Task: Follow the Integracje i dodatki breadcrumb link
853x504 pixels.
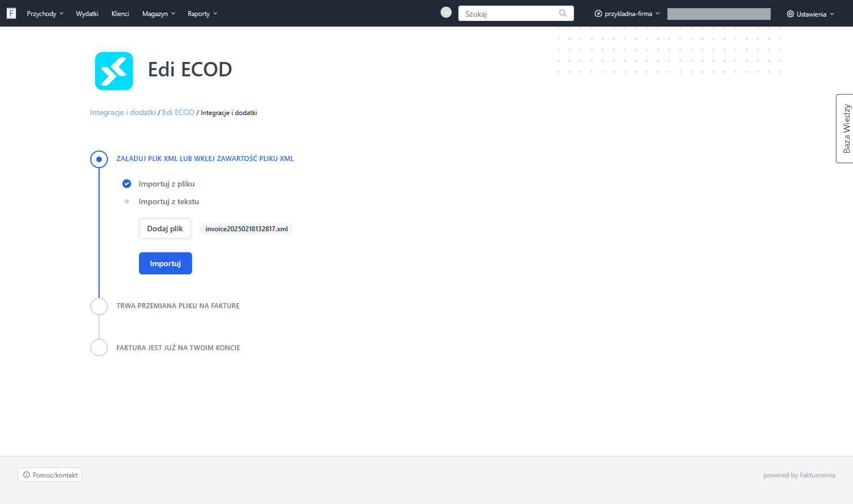Action: point(123,112)
